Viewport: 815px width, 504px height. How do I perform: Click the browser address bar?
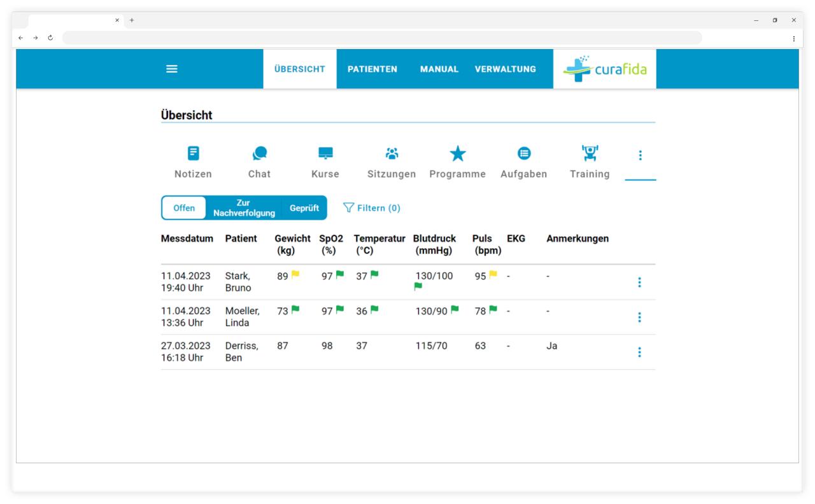382,38
